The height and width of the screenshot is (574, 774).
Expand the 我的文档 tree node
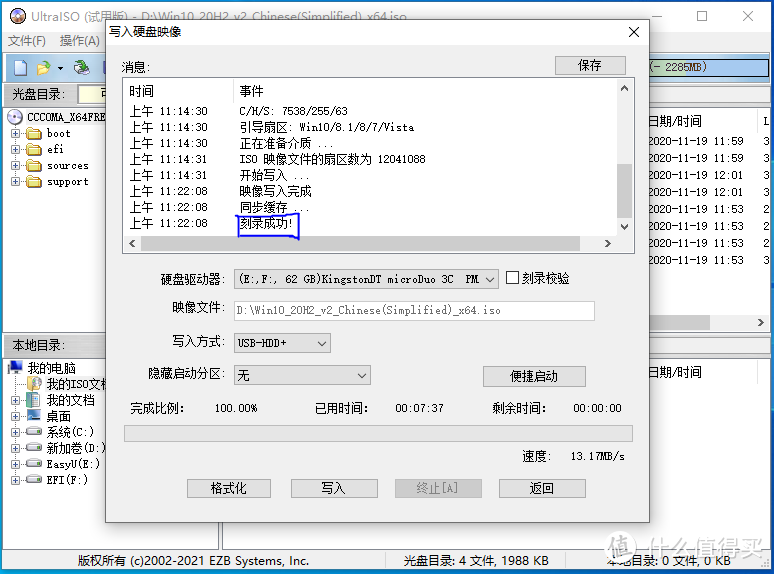coord(15,400)
